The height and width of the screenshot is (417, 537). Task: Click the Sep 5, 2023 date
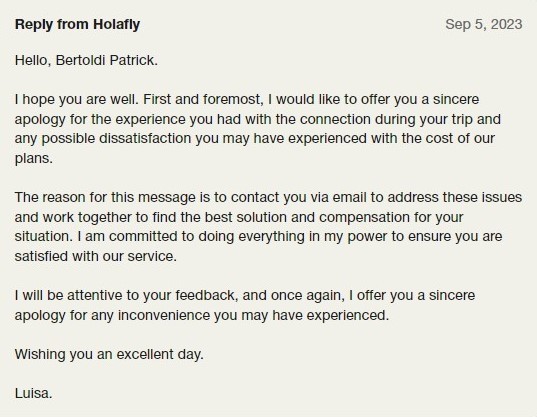(484, 24)
